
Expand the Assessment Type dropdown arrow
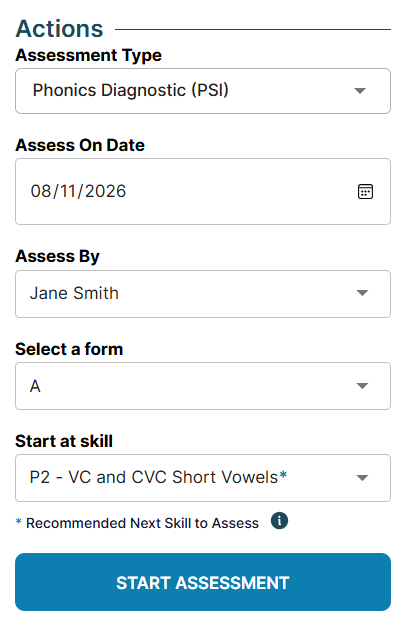click(360, 91)
